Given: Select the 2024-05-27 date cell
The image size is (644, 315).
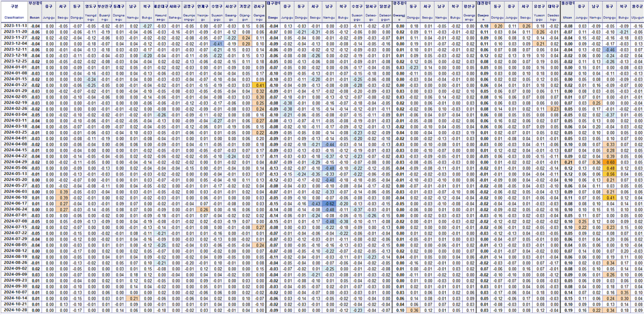Looking at the screenshot, I should click(14, 185).
